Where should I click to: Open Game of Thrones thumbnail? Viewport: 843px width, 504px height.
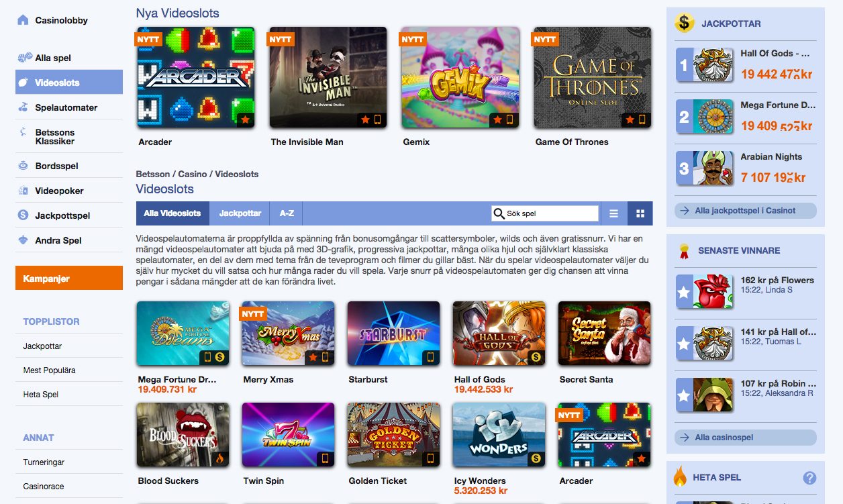(x=592, y=77)
